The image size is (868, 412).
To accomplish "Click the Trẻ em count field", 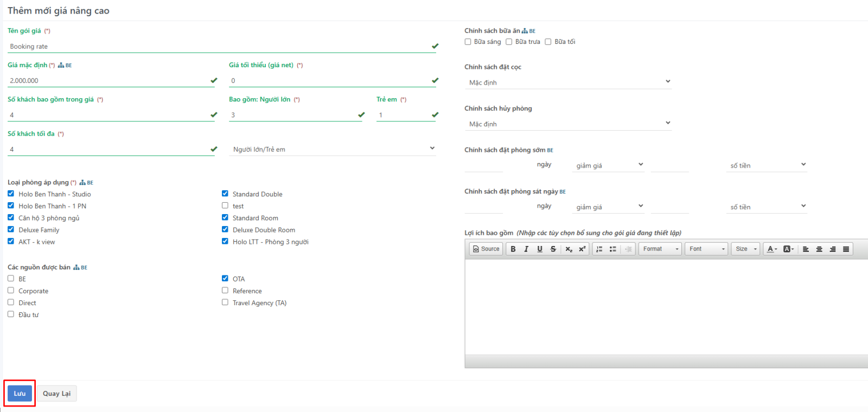I will (x=406, y=115).
